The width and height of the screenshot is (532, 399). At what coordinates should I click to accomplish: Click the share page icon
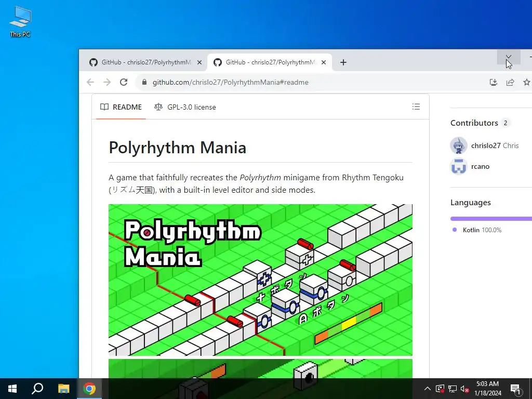[x=510, y=82]
